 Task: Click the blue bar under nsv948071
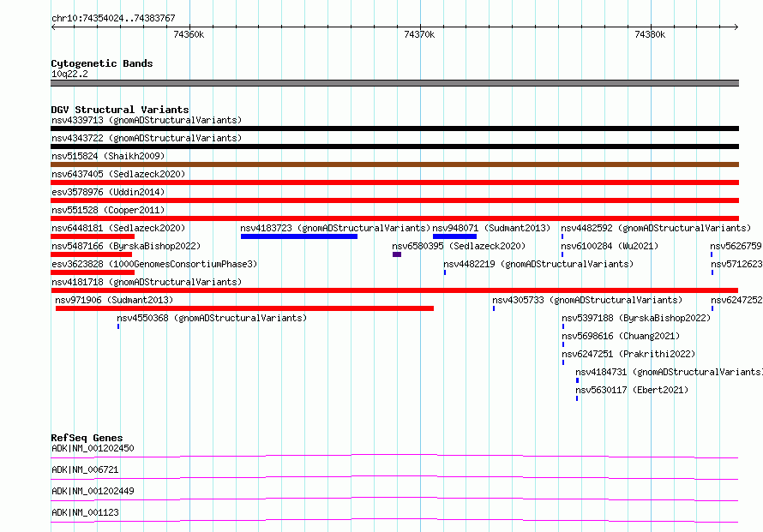coord(454,236)
